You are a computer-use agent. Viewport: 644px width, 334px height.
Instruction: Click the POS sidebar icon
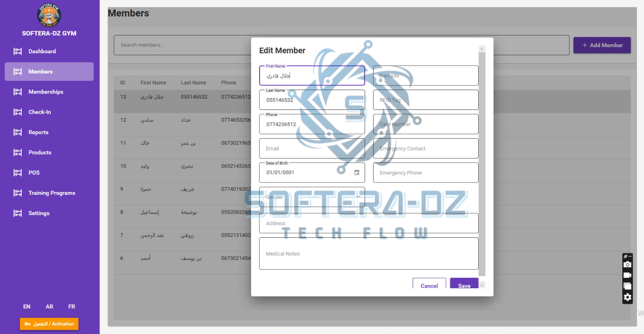18,173
